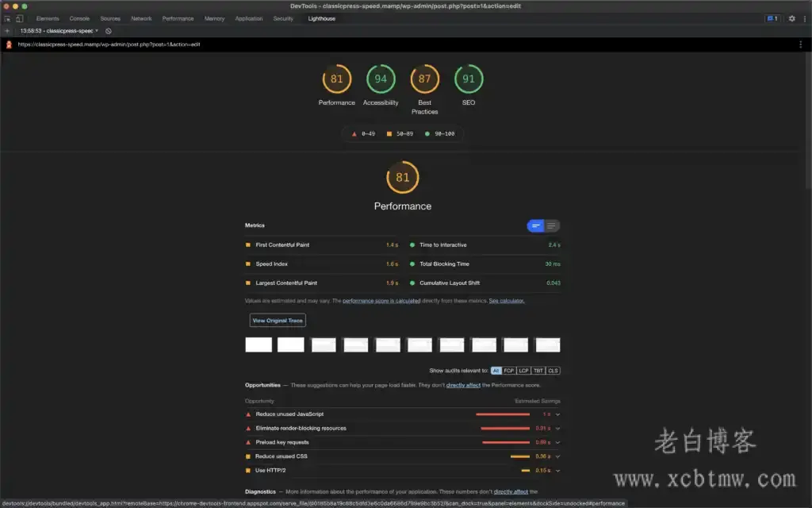Switch to the Network tab
This screenshot has width=812, height=508.
(141, 18)
